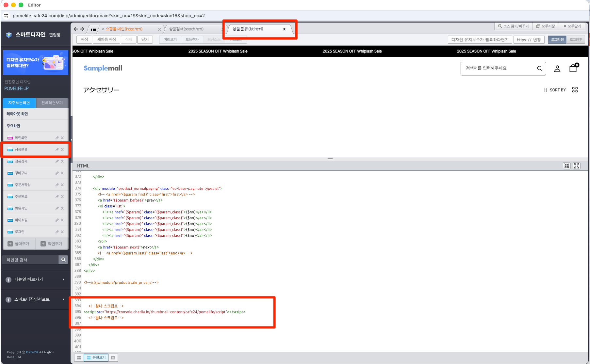Viewport: 590px width, 364px height.
Task: Expand the 스마트디자인서포트 section
Action: pyautogui.click(x=35, y=299)
